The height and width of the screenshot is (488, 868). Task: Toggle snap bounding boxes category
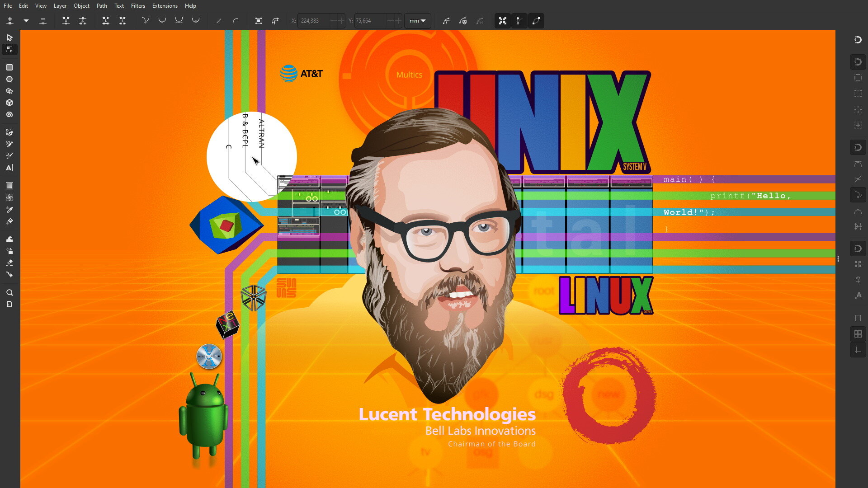(858, 62)
